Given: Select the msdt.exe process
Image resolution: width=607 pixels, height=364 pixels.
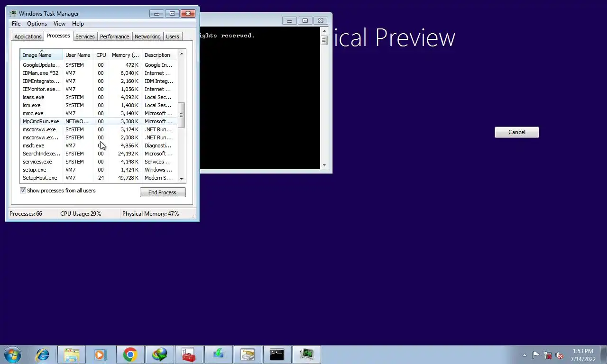Looking at the screenshot, I should (x=99, y=146).
